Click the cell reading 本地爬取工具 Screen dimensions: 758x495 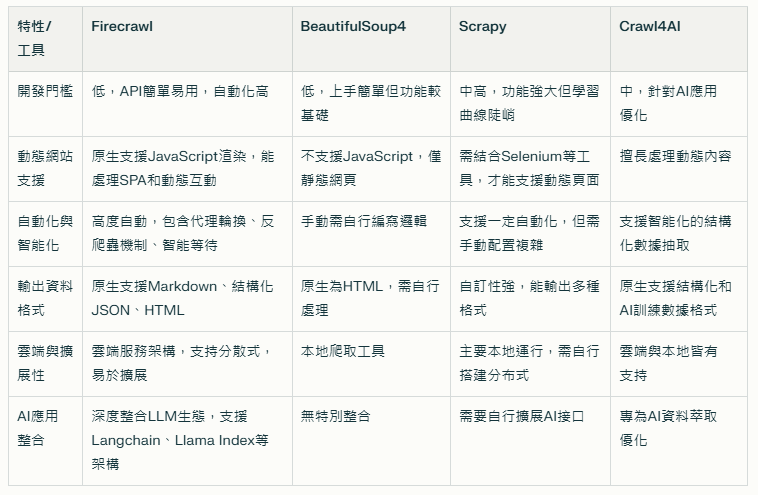click(x=343, y=351)
